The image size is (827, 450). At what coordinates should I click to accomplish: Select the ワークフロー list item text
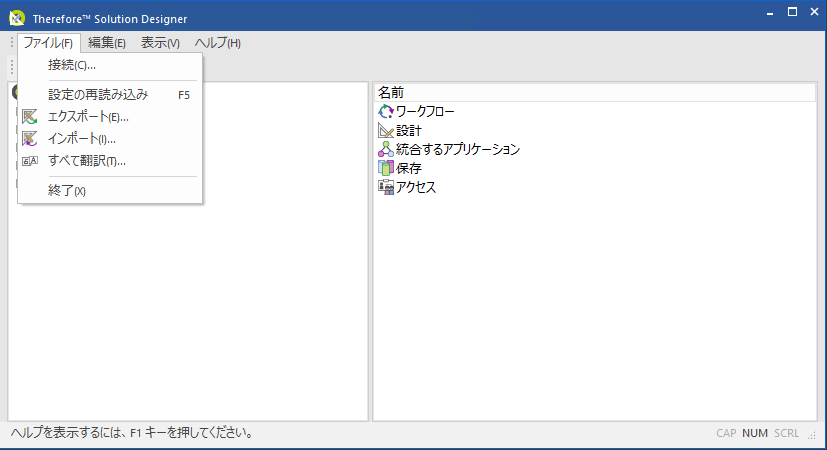[x=425, y=111]
